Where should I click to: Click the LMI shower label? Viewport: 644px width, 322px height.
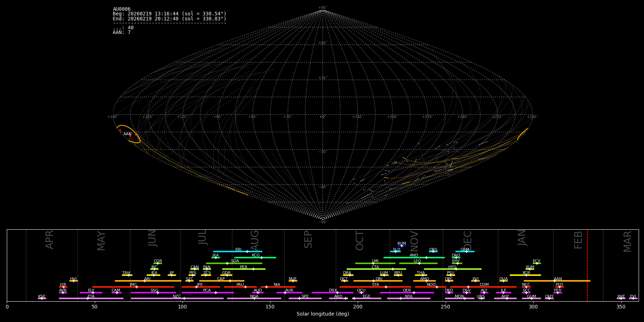pos(375,261)
